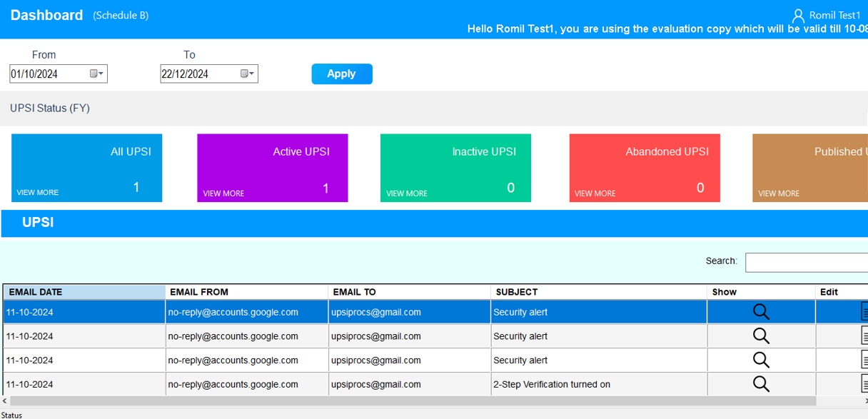Click the Show column header
This screenshot has width=868, height=419.
(x=762, y=292)
